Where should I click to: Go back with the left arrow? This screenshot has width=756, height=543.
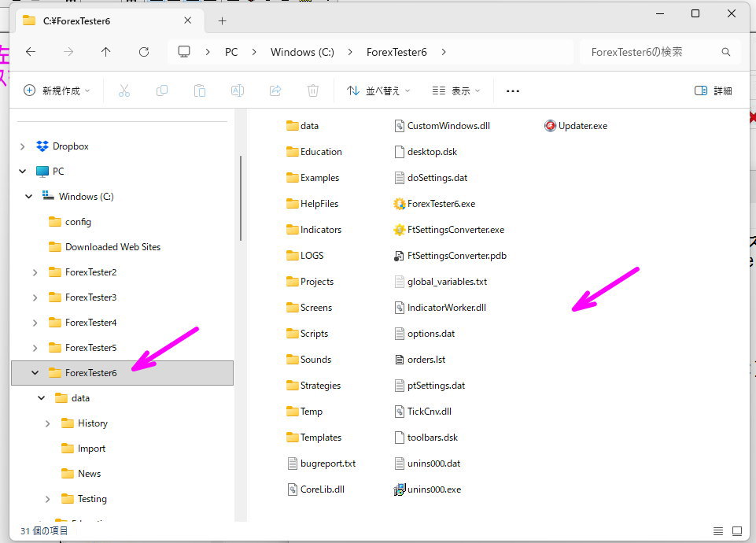(31, 52)
